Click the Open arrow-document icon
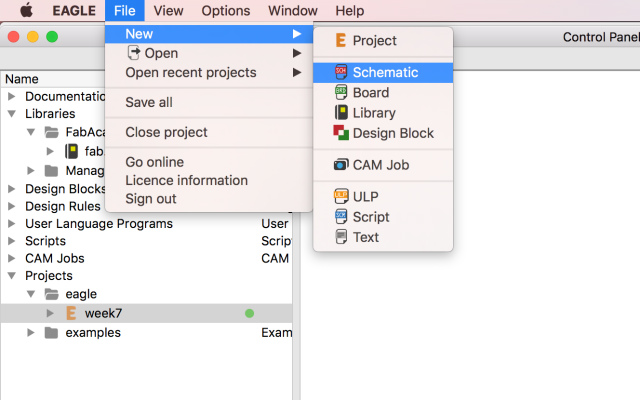 [133, 53]
